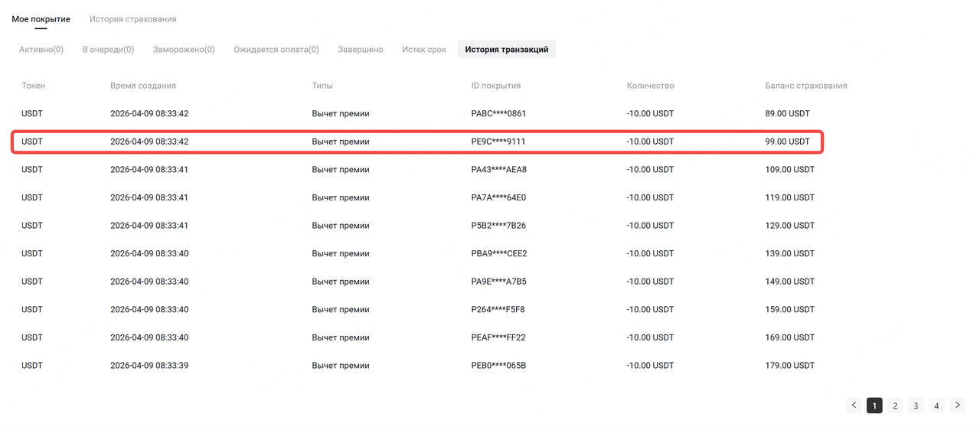Click the 139.00 USDT balance value

coord(790,253)
